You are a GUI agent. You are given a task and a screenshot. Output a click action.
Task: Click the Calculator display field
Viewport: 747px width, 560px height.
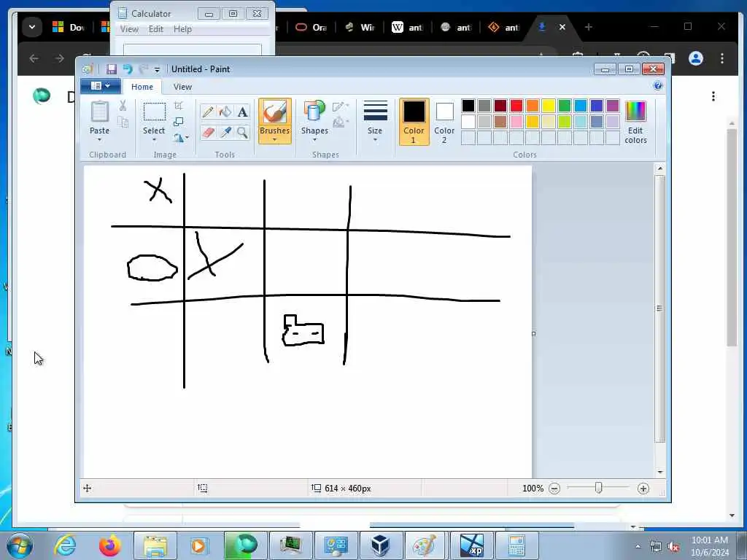pos(193,50)
